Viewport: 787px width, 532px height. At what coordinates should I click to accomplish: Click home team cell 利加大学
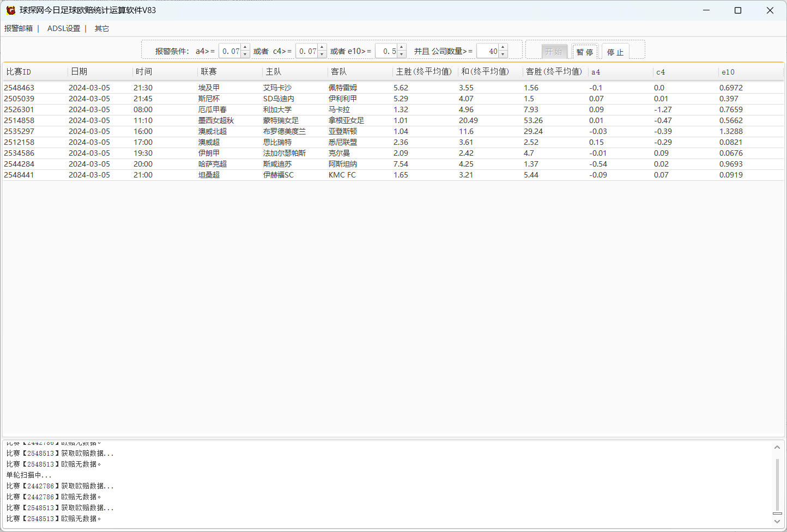(277, 109)
